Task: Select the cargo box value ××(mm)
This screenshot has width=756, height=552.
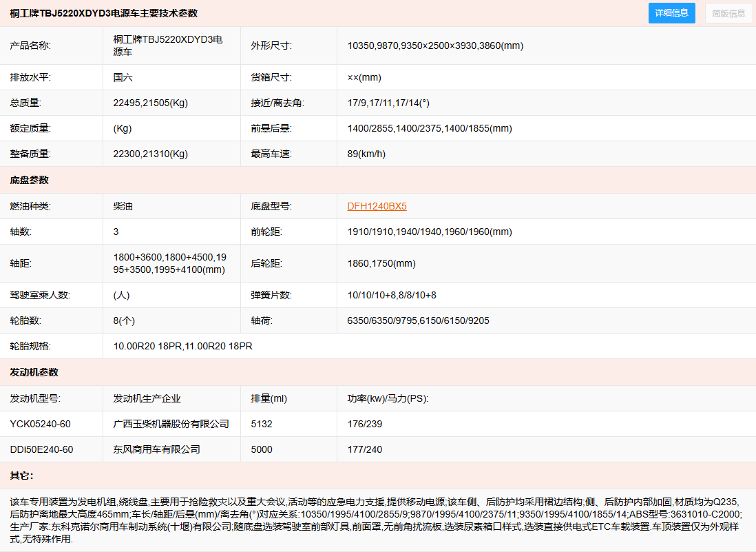Action: pos(364,77)
